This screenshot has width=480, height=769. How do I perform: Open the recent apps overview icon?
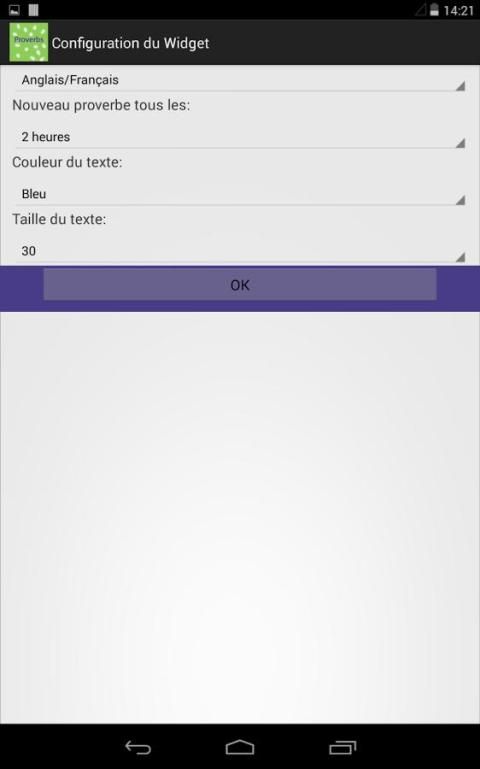pyautogui.click(x=342, y=747)
